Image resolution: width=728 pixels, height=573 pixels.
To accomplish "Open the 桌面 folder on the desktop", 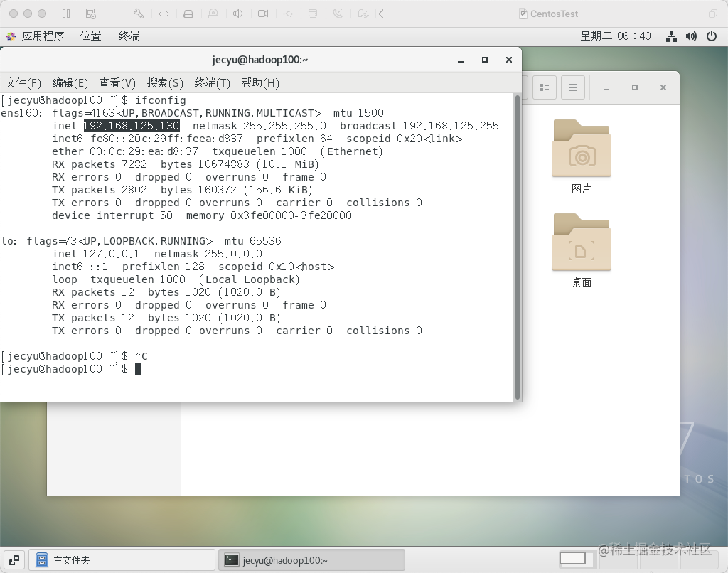I will tap(581, 242).
